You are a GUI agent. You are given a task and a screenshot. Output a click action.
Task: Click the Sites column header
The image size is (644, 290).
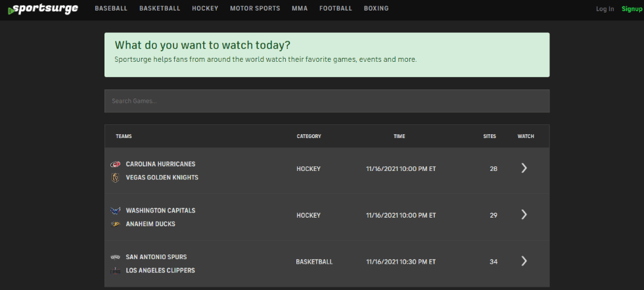(x=490, y=136)
